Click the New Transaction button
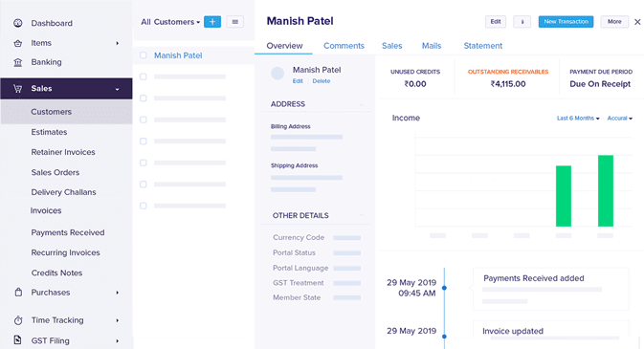 pyautogui.click(x=566, y=22)
